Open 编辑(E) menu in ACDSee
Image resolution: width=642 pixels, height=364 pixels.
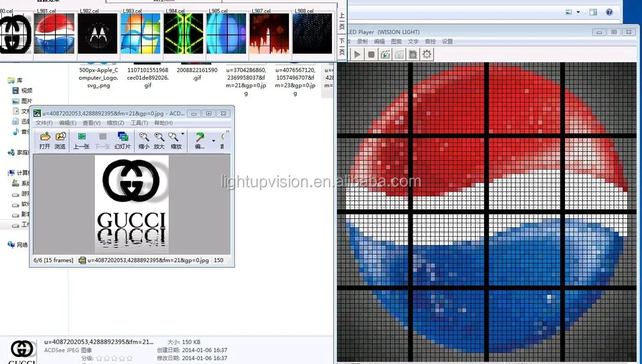tap(67, 123)
